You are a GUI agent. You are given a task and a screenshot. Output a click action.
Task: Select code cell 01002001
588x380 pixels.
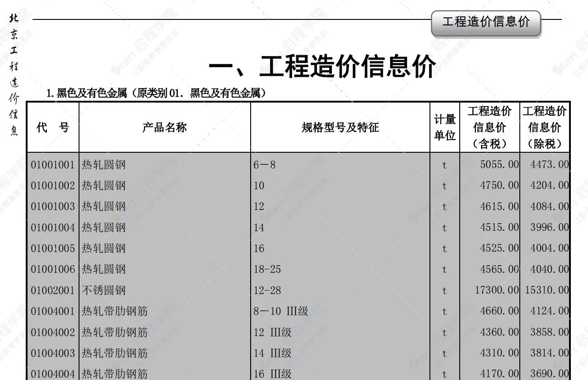(53, 290)
